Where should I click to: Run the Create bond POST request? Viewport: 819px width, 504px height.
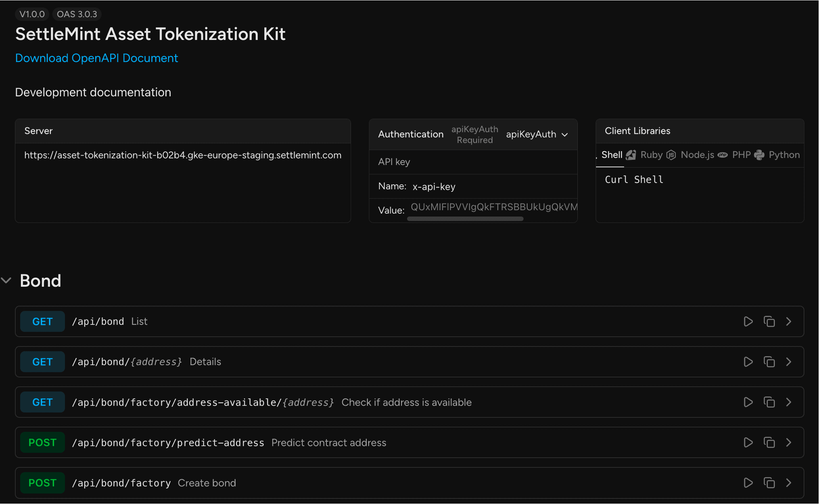748,483
